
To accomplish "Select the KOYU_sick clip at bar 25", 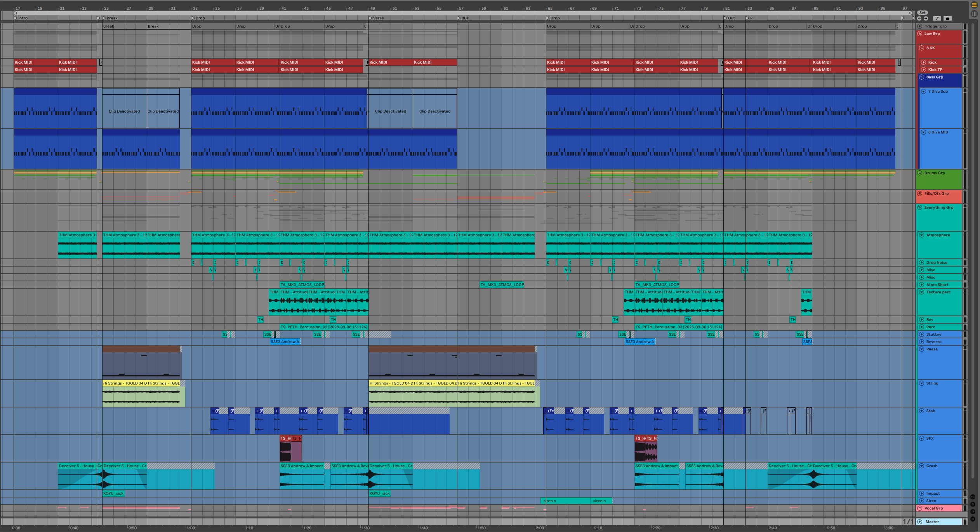I will (x=113, y=494).
